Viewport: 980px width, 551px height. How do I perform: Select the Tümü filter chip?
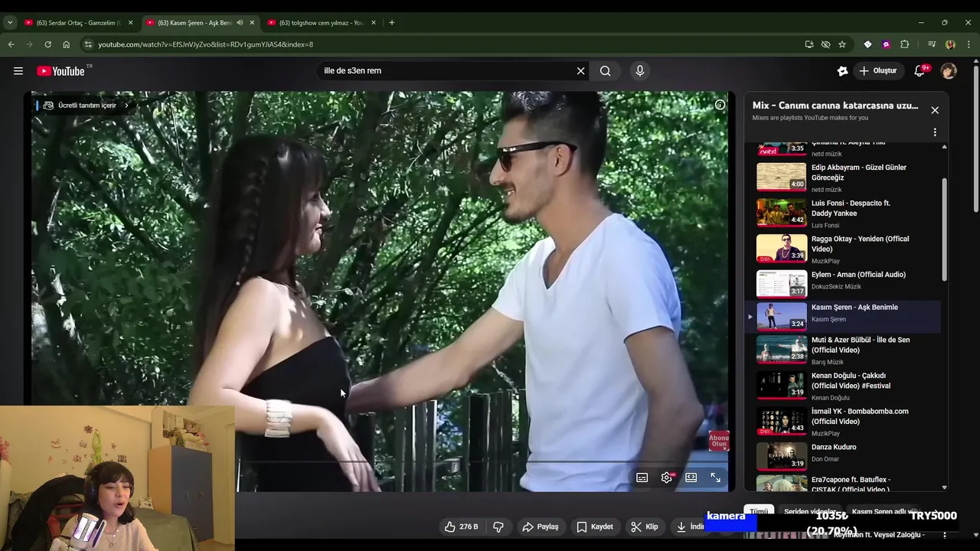coord(759,511)
